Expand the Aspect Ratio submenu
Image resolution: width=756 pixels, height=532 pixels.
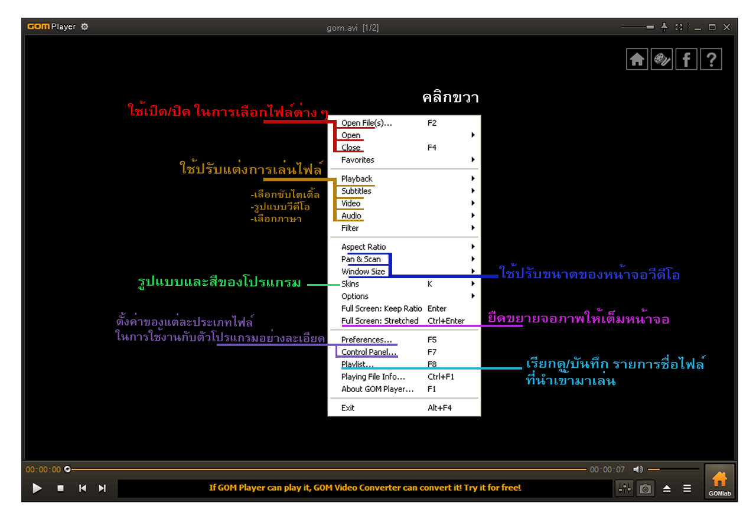point(404,247)
